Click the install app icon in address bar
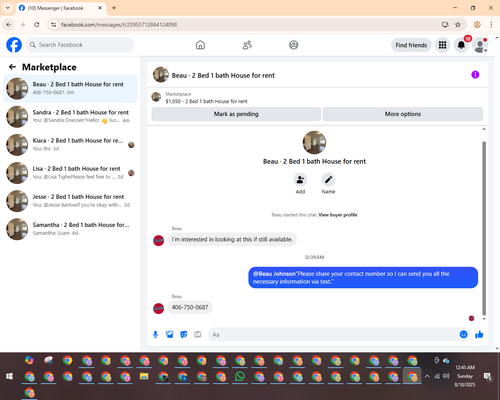The width and height of the screenshot is (500, 400). (x=445, y=25)
